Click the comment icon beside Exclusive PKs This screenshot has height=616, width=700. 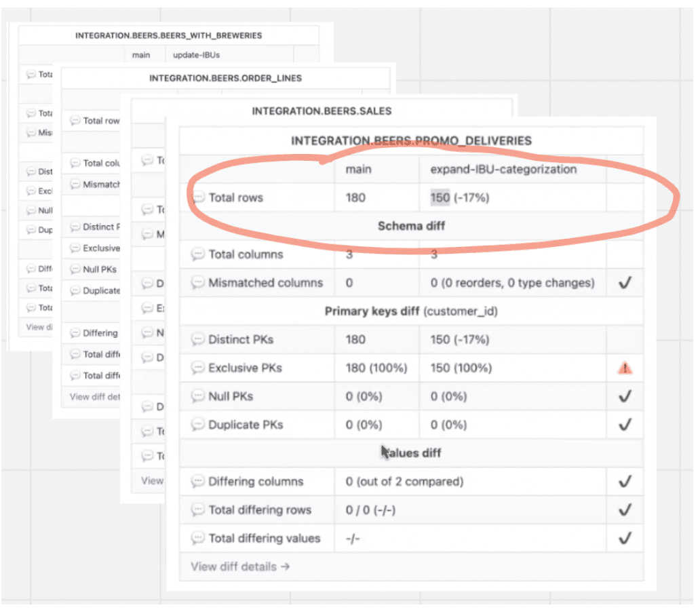pos(197,368)
